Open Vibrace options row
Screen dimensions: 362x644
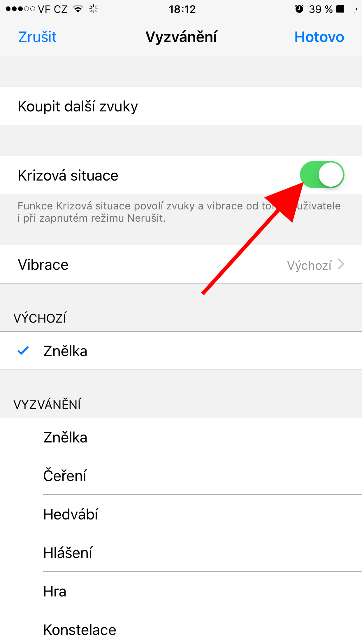[181, 265]
